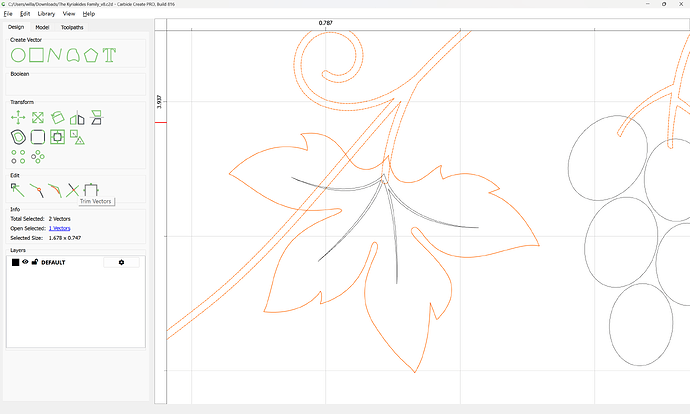This screenshot has width=690, height=414.
Task: Select the Circle vector tool
Action: (18, 55)
